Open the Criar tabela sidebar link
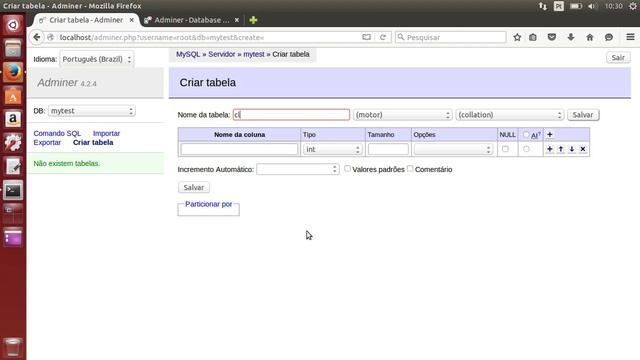 pyautogui.click(x=93, y=142)
